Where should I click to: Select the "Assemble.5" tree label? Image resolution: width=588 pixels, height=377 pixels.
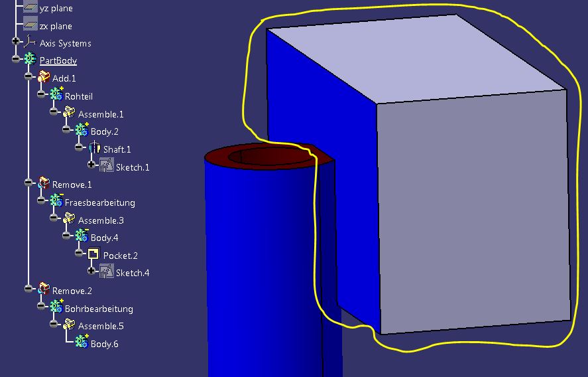pyautogui.click(x=101, y=326)
